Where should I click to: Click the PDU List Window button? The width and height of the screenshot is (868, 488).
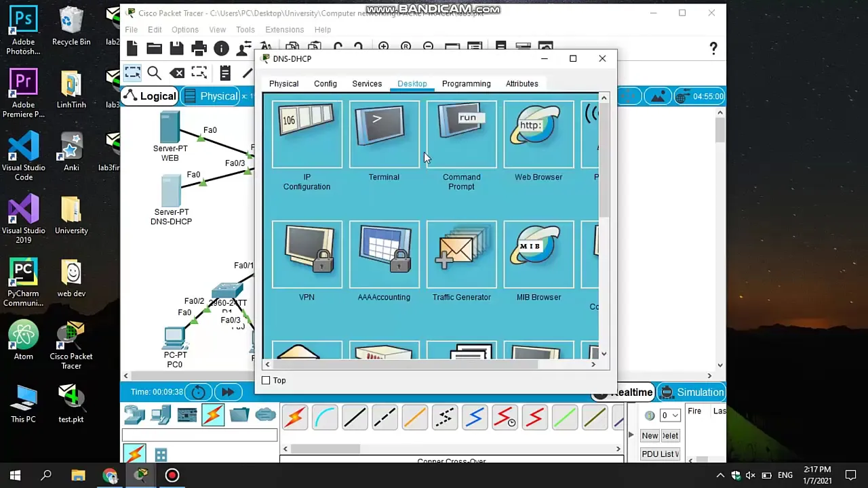point(660,454)
